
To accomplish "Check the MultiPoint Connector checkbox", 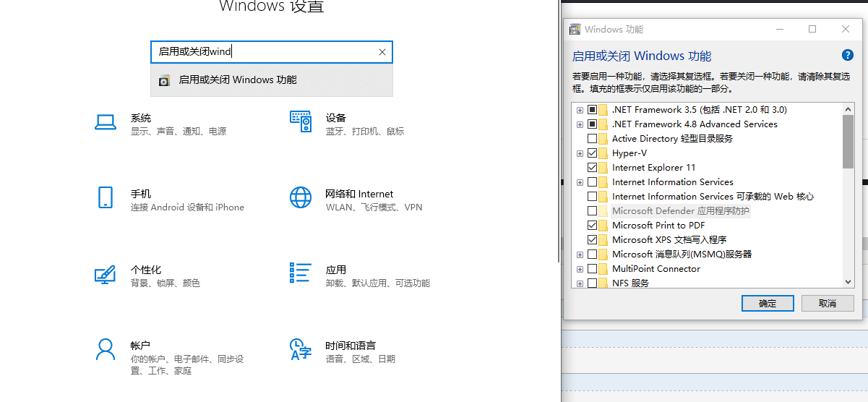I will 593,269.
